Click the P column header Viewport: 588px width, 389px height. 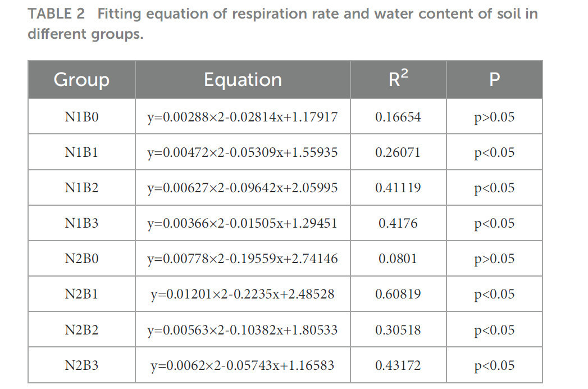pos(494,80)
